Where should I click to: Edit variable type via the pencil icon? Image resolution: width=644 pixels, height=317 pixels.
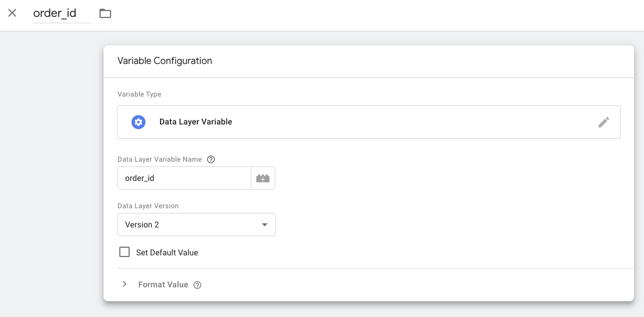603,122
